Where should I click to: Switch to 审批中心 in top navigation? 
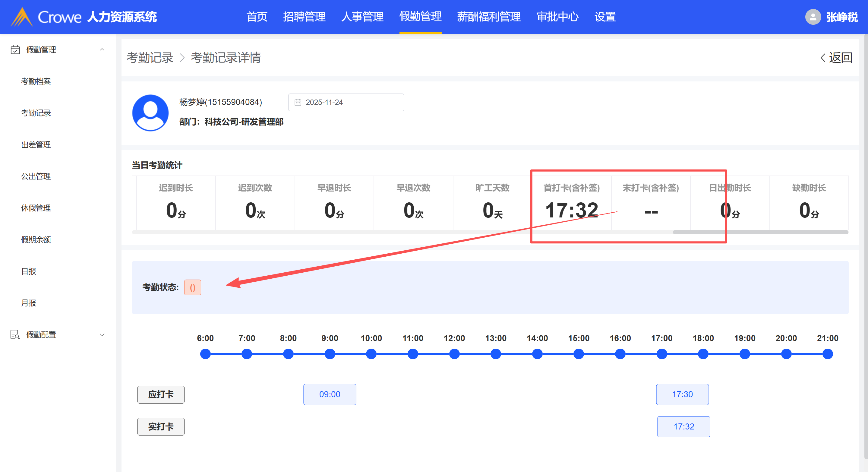[x=557, y=17]
